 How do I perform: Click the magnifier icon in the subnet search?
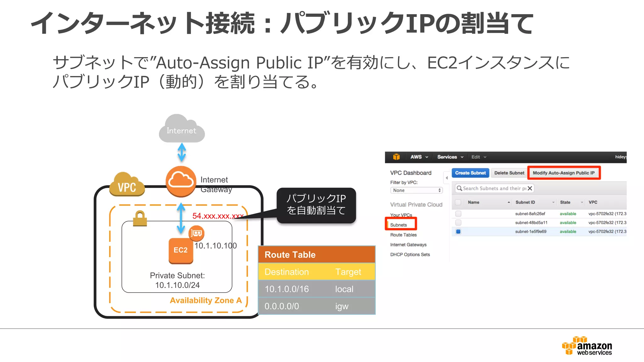tap(459, 188)
